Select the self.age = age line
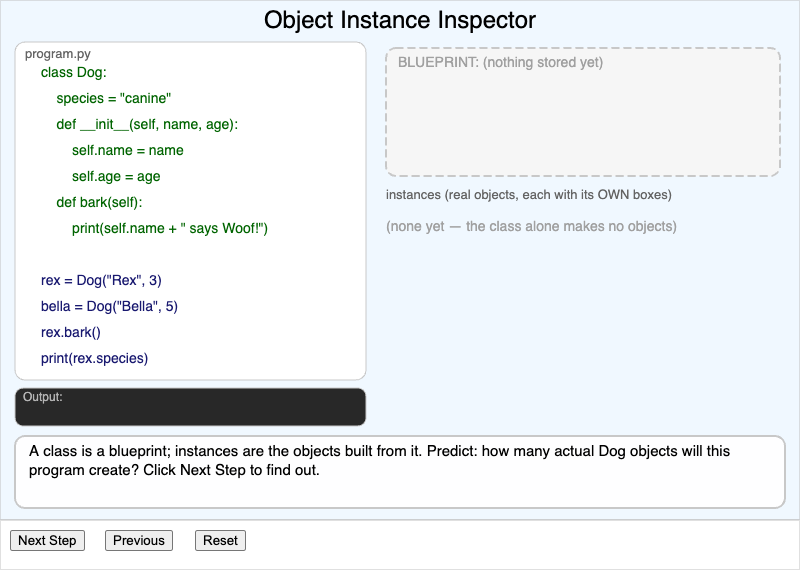 (116, 177)
